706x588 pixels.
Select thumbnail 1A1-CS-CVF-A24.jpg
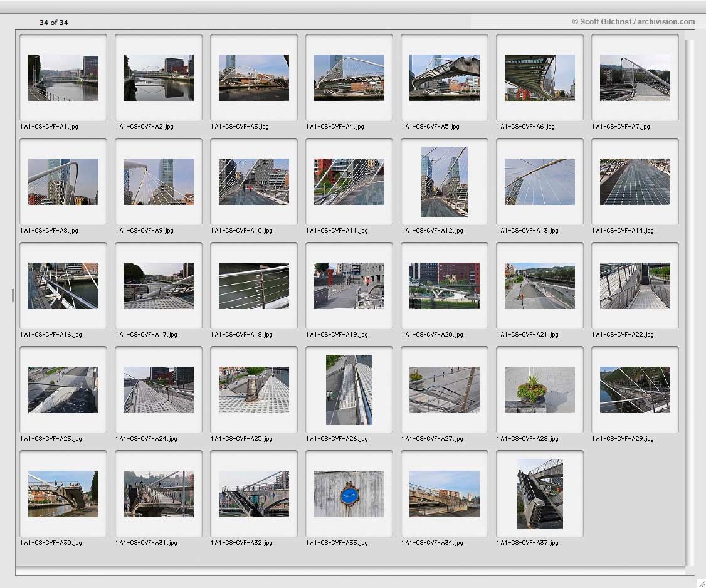tap(159, 389)
